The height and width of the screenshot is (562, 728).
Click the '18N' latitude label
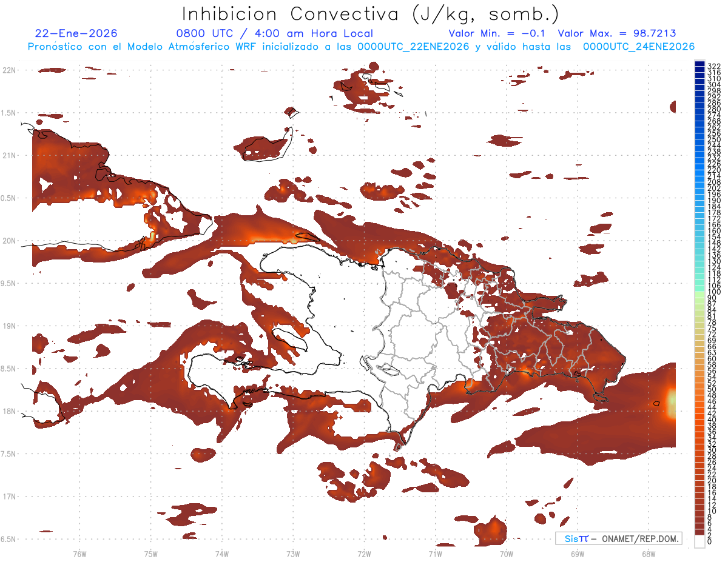point(10,411)
